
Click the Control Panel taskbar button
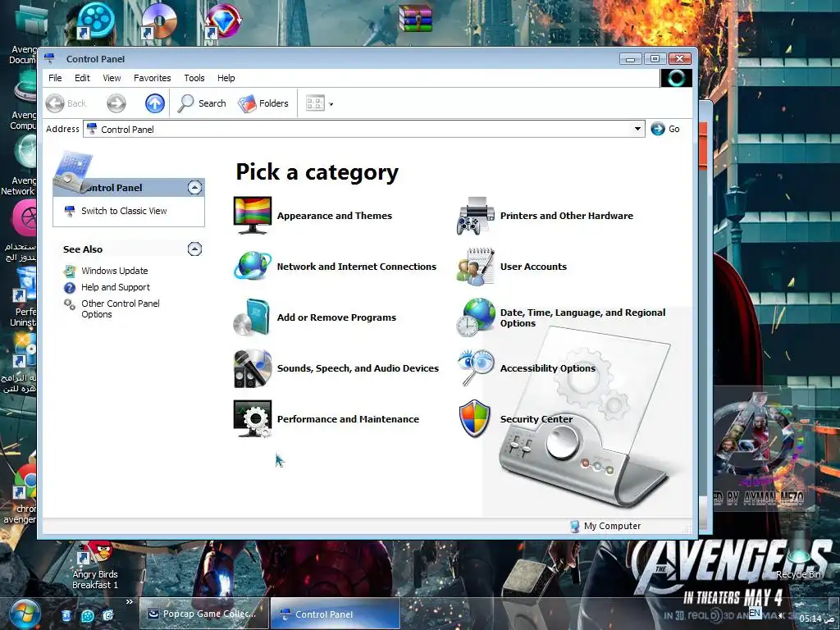point(336,614)
